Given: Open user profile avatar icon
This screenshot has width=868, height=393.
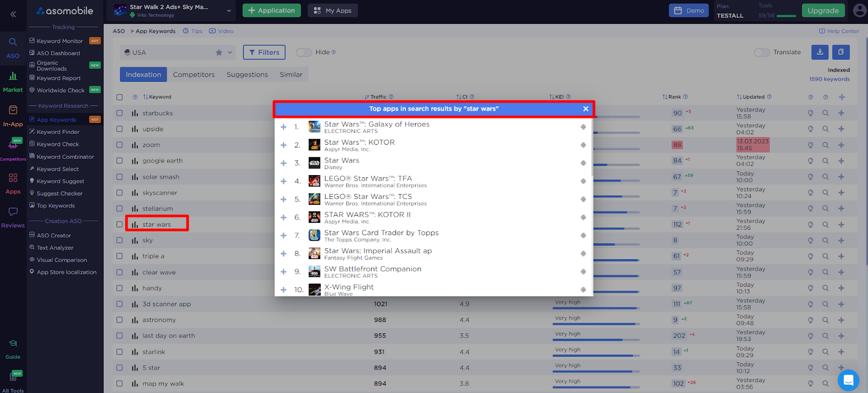Looking at the screenshot, I should coord(860,10).
